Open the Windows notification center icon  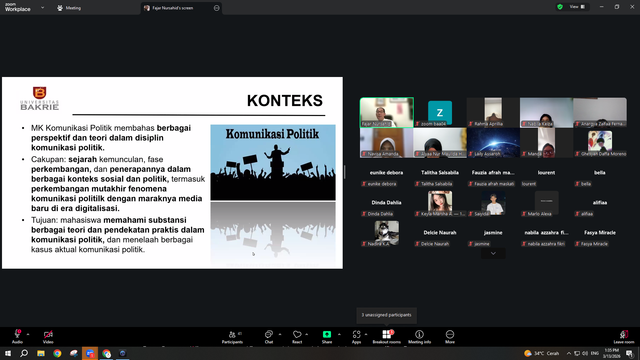pyautogui.click(x=629, y=353)
